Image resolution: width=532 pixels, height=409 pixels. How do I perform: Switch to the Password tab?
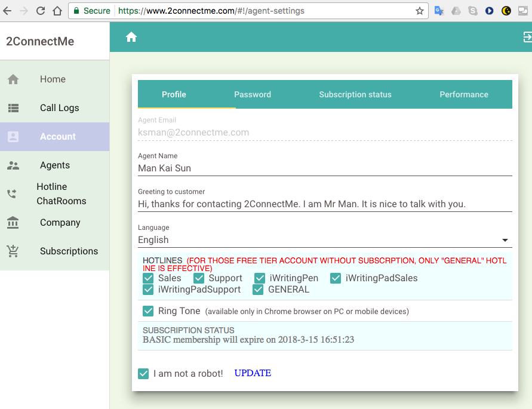tap(253, 94)
